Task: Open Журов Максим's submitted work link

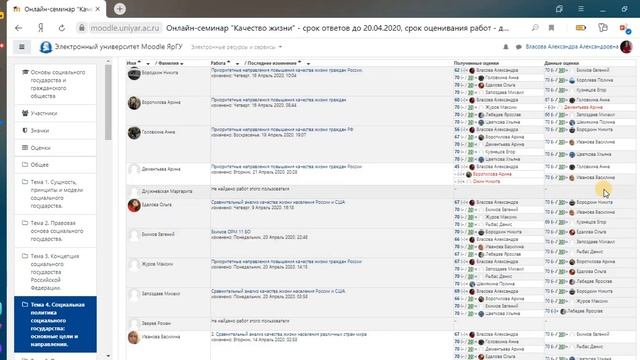Action: tap(287, 261)
